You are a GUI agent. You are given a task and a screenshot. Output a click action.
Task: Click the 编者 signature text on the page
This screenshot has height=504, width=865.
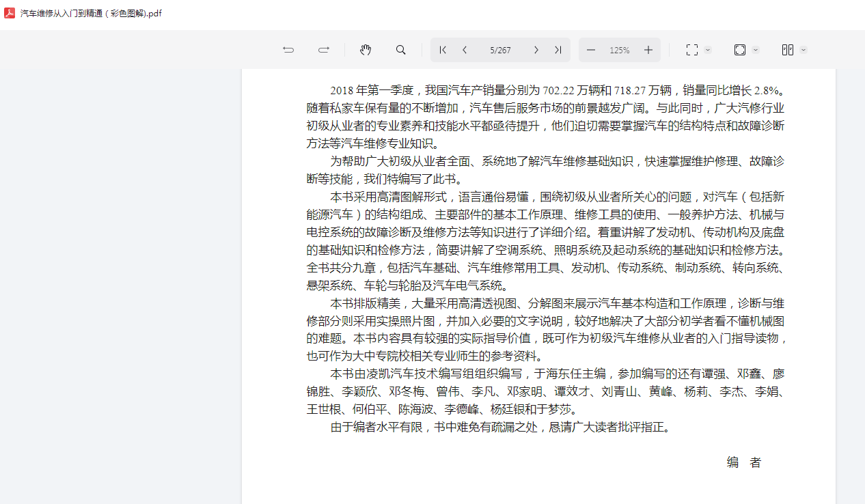point(743,462)
